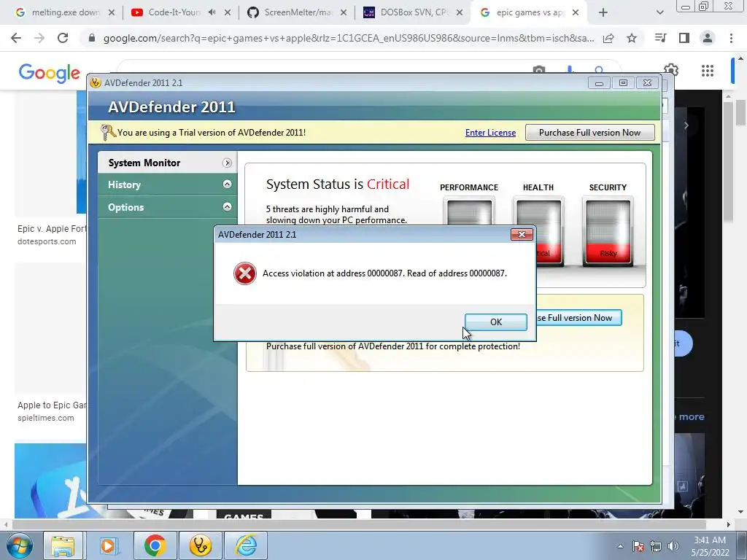Click the Chrome address bar URL
This screenshot has height=560, width=747.
(x=349, y=38)
